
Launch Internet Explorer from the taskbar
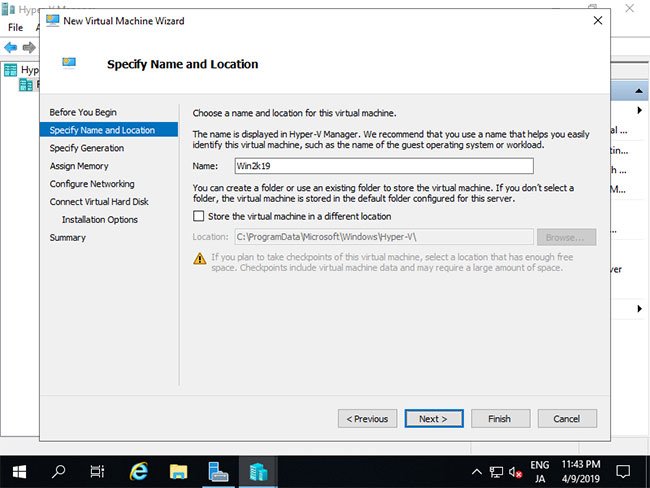pos(138,472)
